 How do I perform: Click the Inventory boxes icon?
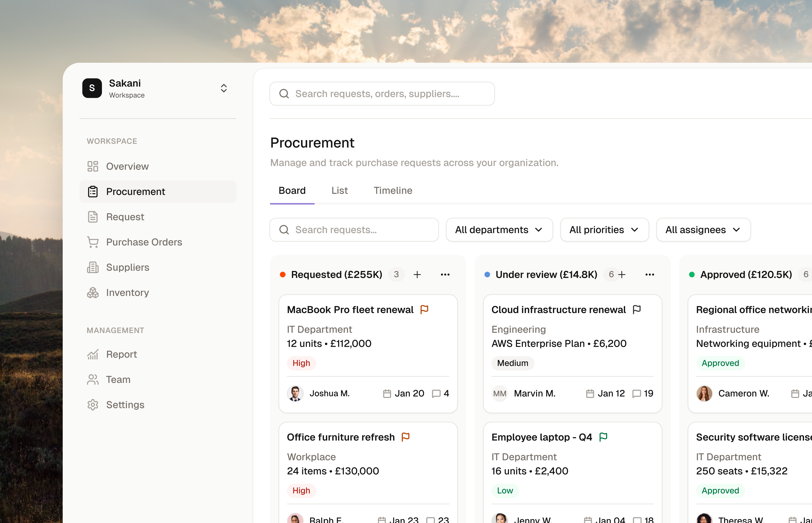[93, 293]
